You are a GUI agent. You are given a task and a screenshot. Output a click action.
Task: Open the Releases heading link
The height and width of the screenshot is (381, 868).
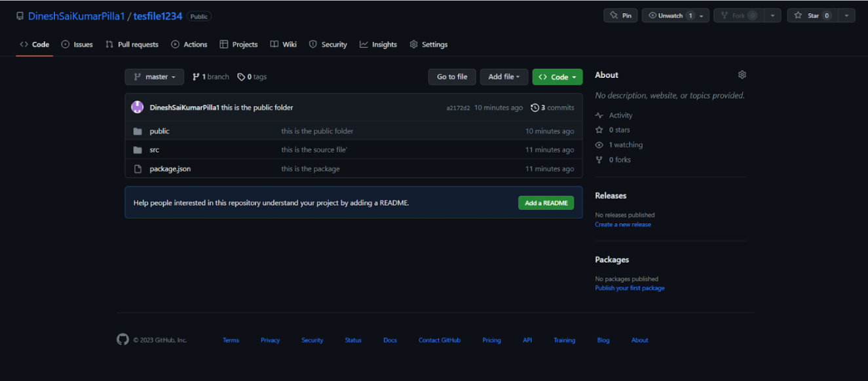(x=611, y=196)
